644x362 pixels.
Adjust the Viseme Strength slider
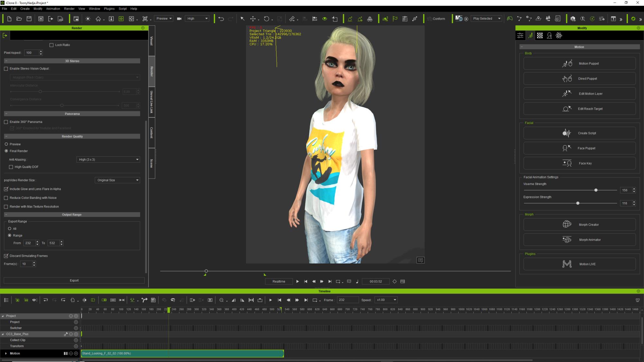(x=596, y=190)
